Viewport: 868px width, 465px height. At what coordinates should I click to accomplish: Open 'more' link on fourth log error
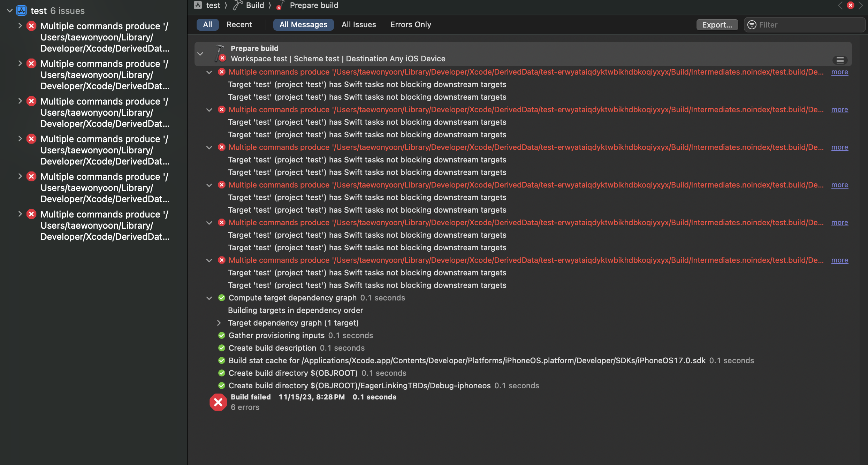839,185
